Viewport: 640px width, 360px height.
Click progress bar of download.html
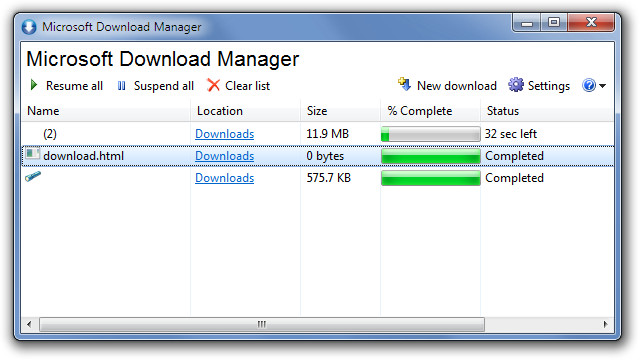[x=431, y=156]
